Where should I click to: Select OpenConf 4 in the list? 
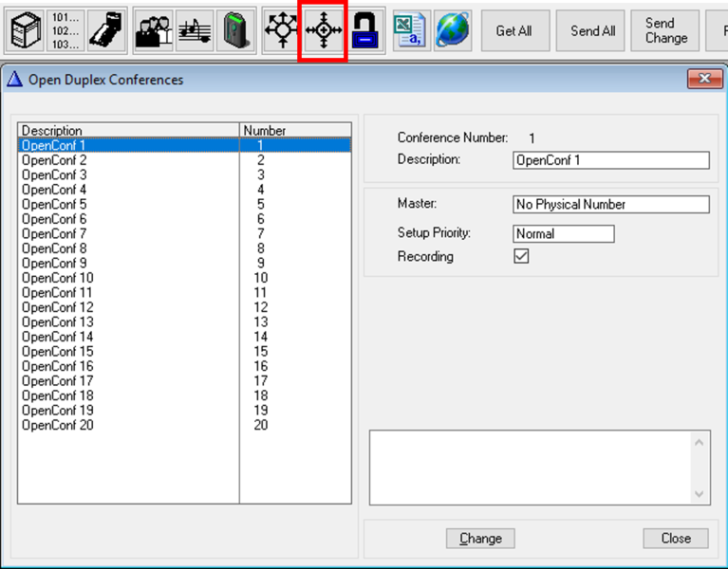click(184, 190)
